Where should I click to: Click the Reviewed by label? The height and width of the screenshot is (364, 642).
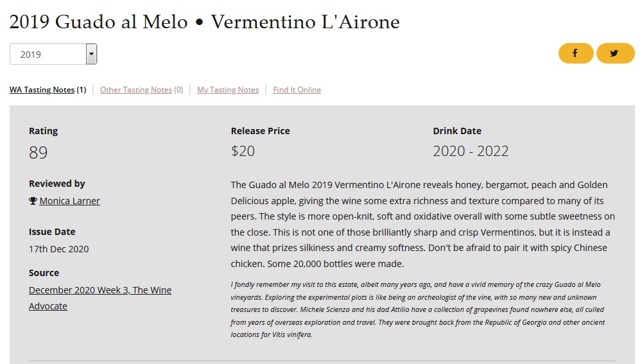click(x=57, y=184)
